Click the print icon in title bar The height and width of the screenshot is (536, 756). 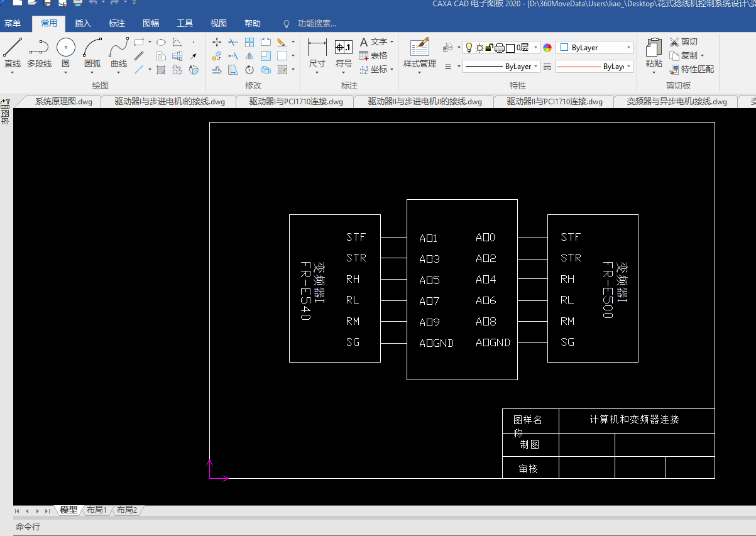[78, 3]
